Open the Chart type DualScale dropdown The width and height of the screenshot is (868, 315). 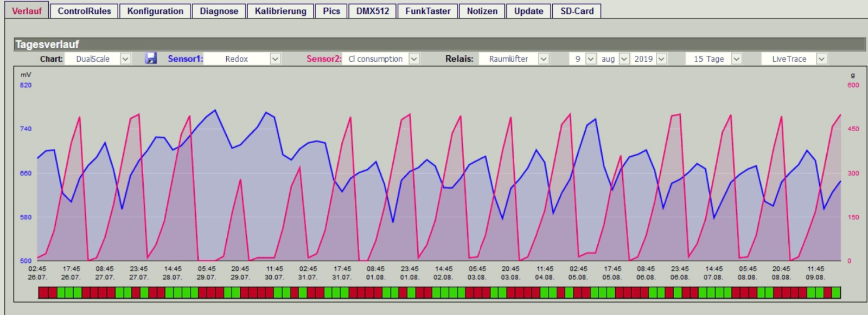point(98,59)
